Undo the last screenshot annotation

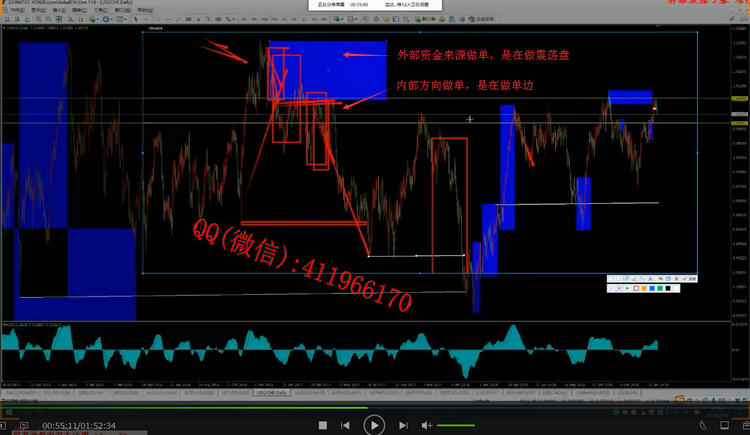pos(660,279)
